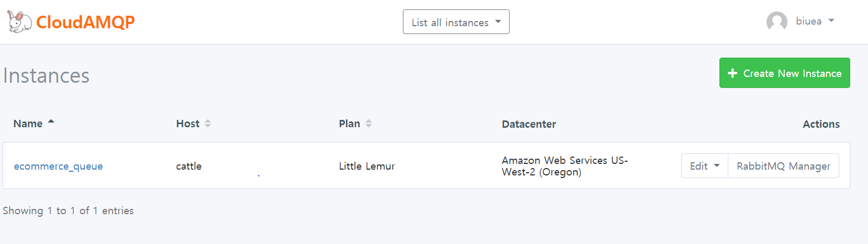Image resolution: width=868 pixels, height=244 pixels.
Task: Click the caret arrow beside biuea username
Action: (x=831, y=21)
